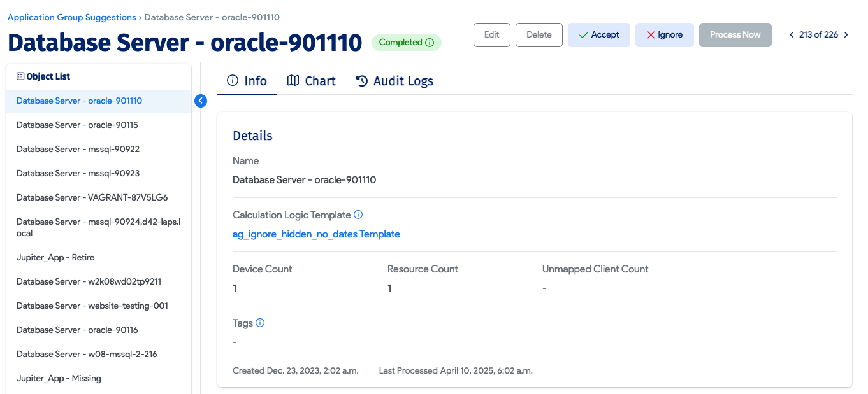Open Database Server - VAGRANT-87V5LG6 list entry
868x394 pixels.
tap(92, 197)
